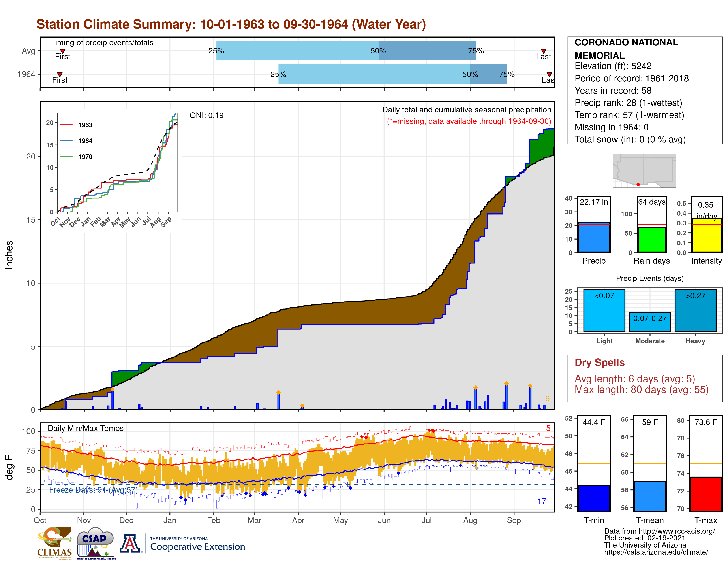Click the '64 days' rain days value

click(x=652, y=202)
